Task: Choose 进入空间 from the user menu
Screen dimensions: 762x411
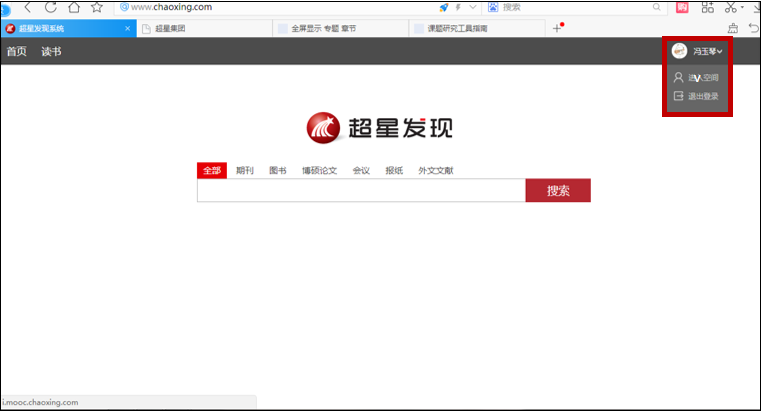Action: tap(696, 78)
